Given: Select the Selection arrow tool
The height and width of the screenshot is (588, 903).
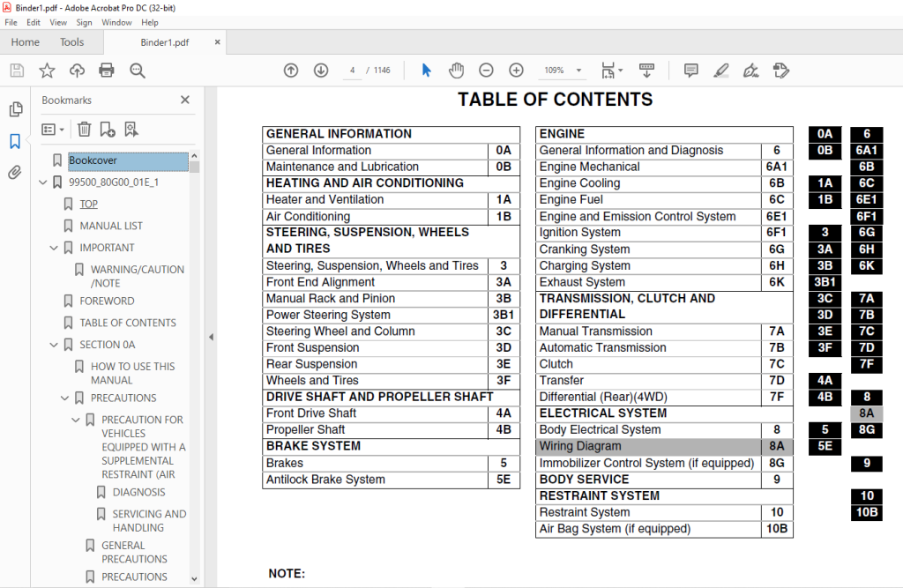Looking at the screenshot, I should [426, 71].
